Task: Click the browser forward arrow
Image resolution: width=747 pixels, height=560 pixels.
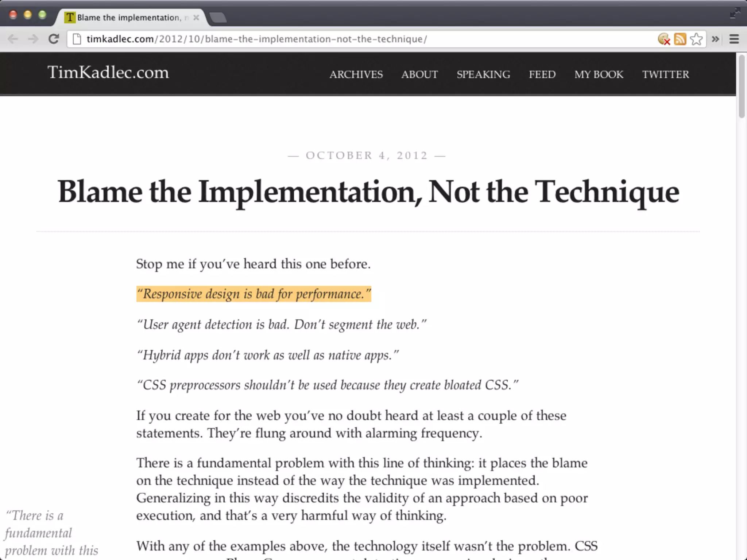Action: click(34, 39)
